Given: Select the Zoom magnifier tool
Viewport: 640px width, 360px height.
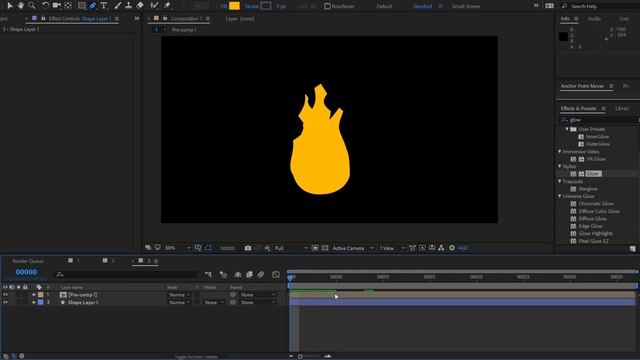Looking at the screenshot, I should 31,5.
